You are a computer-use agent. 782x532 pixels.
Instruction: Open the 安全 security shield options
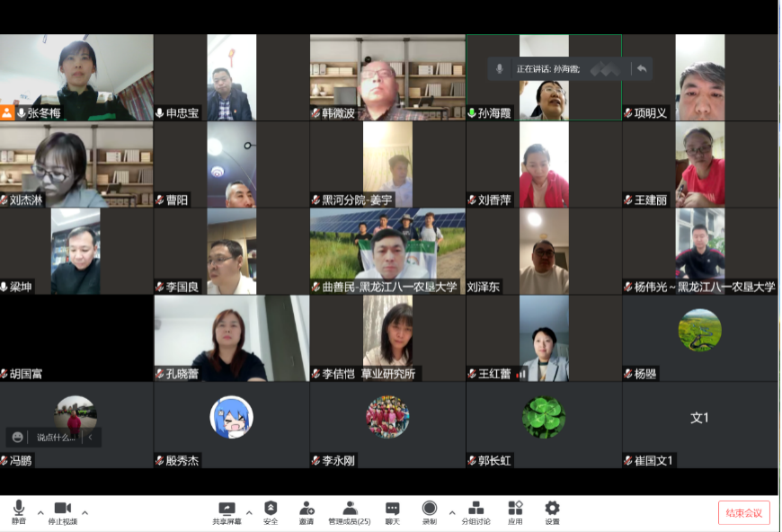pyautogui.click(x=271, y=511)
